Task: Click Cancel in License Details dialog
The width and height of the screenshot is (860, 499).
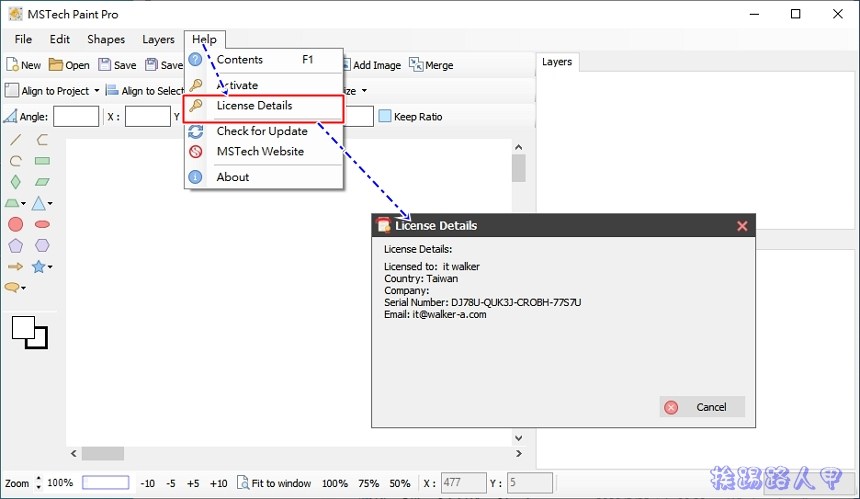Action: pyautogui.click(x=702, y=407)
